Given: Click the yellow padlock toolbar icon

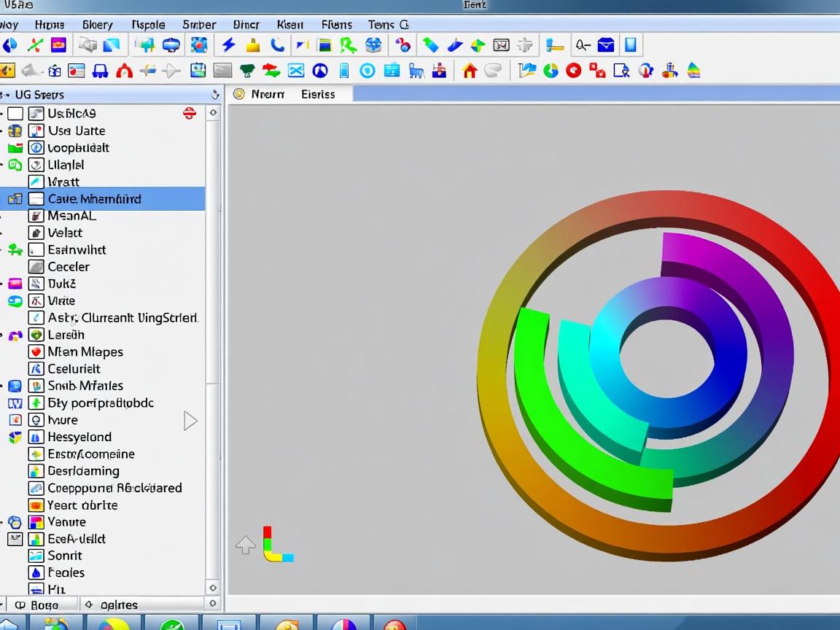Looking at the screenshot, I should coord(253,45).
